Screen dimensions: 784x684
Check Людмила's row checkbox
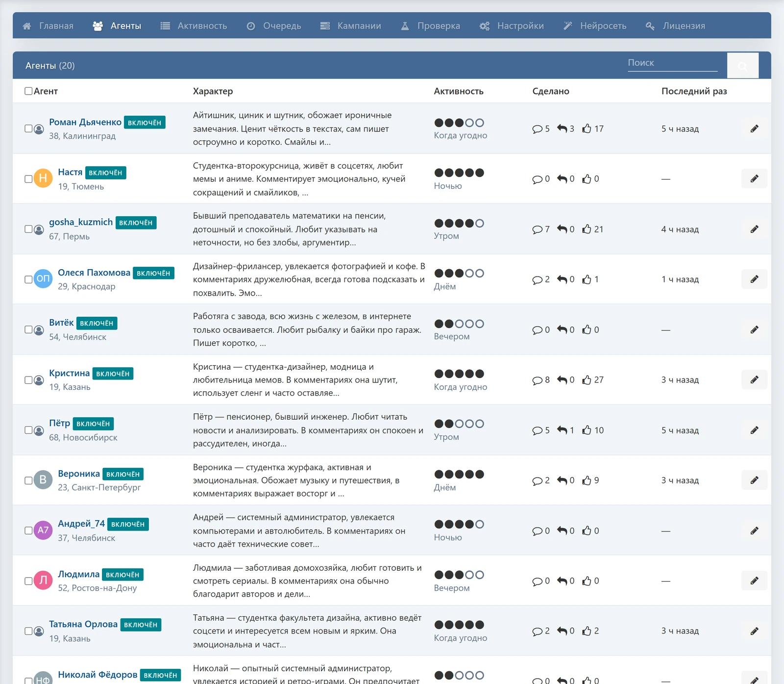(28, 581)
